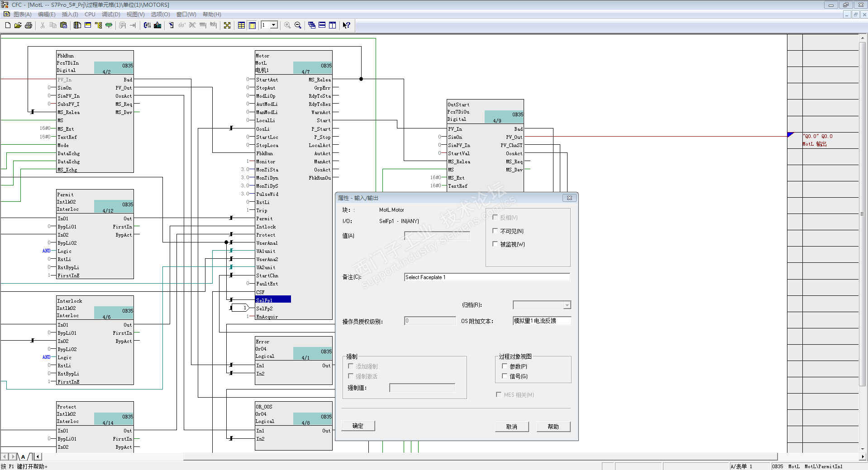Check the 参数(P) option
868x470 pixels.
[x=505, y=366]
